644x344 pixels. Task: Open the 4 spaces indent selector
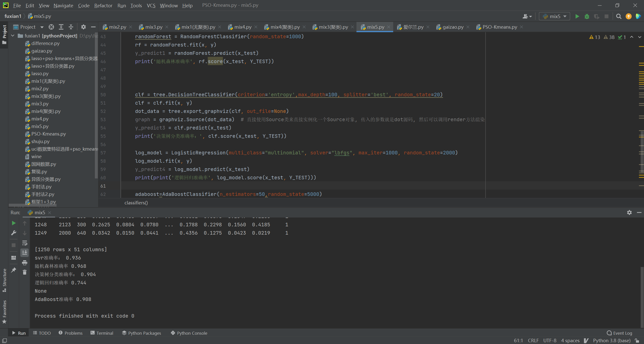click(x=570, y=340)
